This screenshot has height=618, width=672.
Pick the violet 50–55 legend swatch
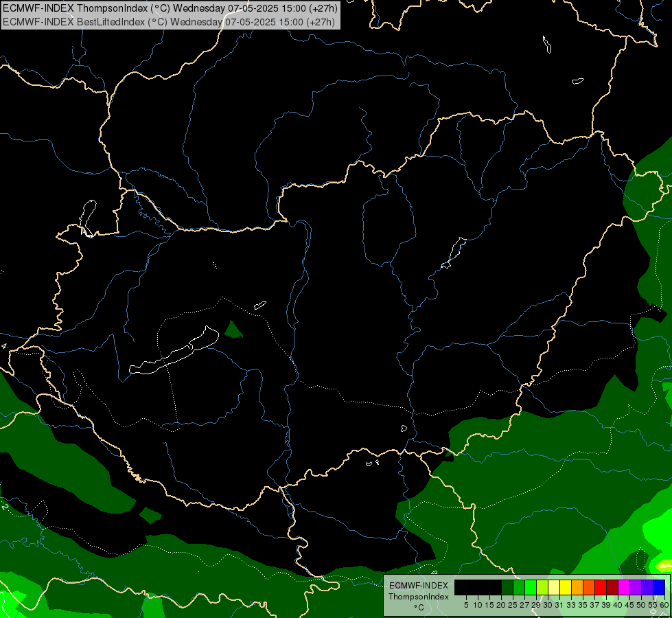(647, 587)
